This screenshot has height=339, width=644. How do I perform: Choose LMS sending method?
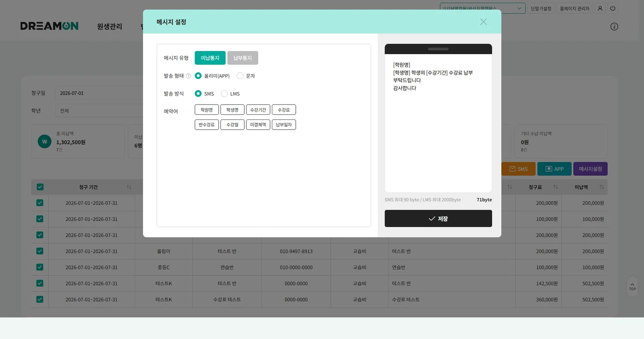pos(224,94)
